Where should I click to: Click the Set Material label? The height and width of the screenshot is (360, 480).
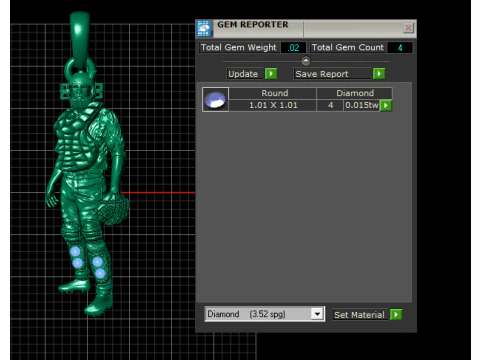tap(359, 315)
